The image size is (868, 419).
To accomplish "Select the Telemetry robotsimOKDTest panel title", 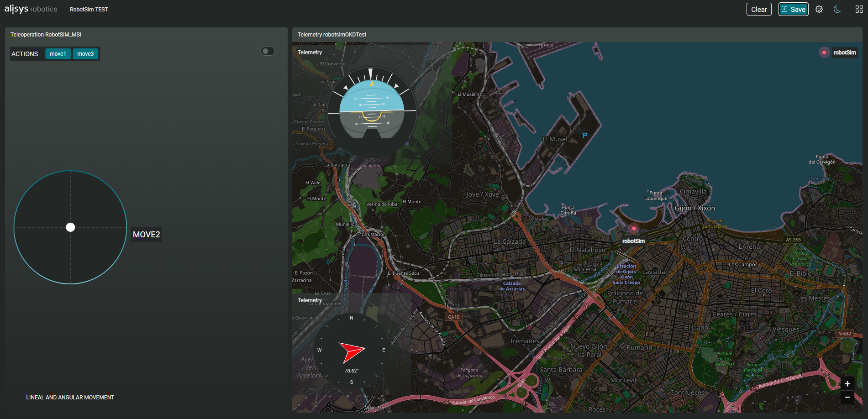I will click(x=332, y=35).
